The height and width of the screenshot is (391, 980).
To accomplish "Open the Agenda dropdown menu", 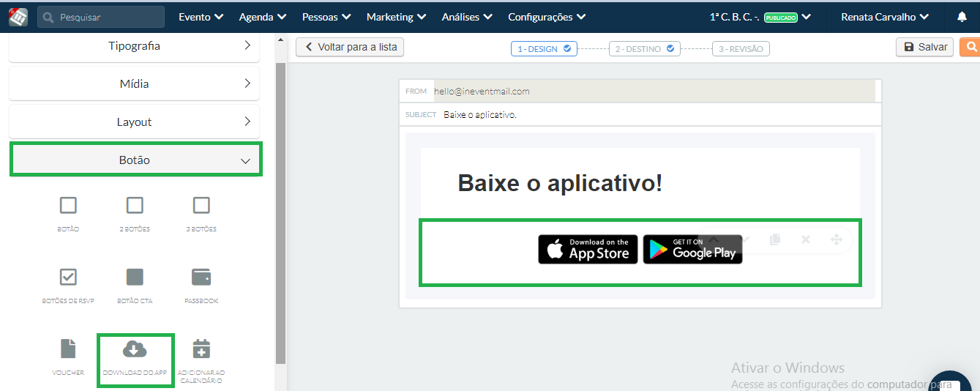I will pos(262,17).
